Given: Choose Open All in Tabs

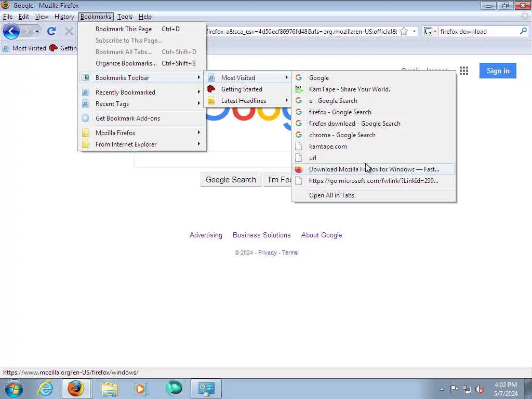Looking at the screenshot, I should tap(373, 195).
